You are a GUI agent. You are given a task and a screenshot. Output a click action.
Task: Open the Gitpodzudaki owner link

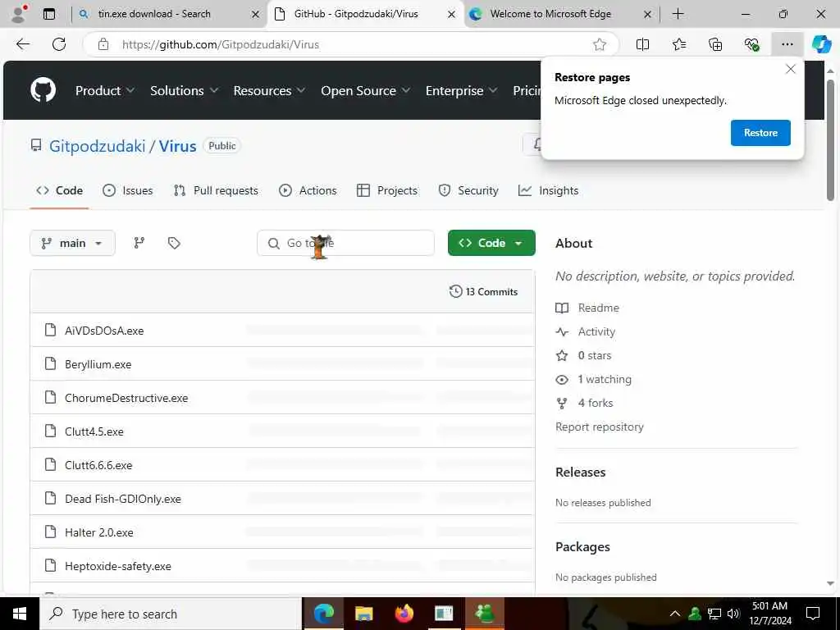coord(97,146)
